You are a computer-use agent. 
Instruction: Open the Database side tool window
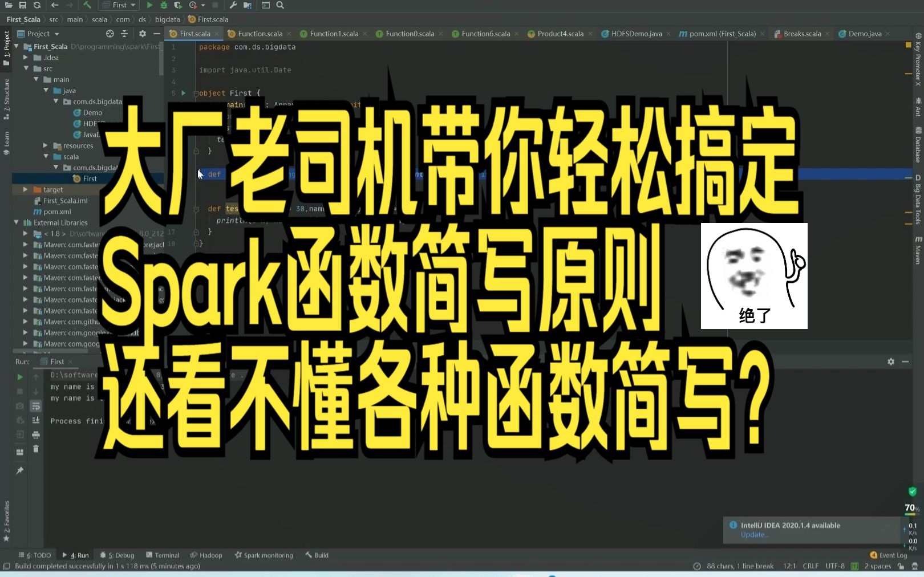918,145
